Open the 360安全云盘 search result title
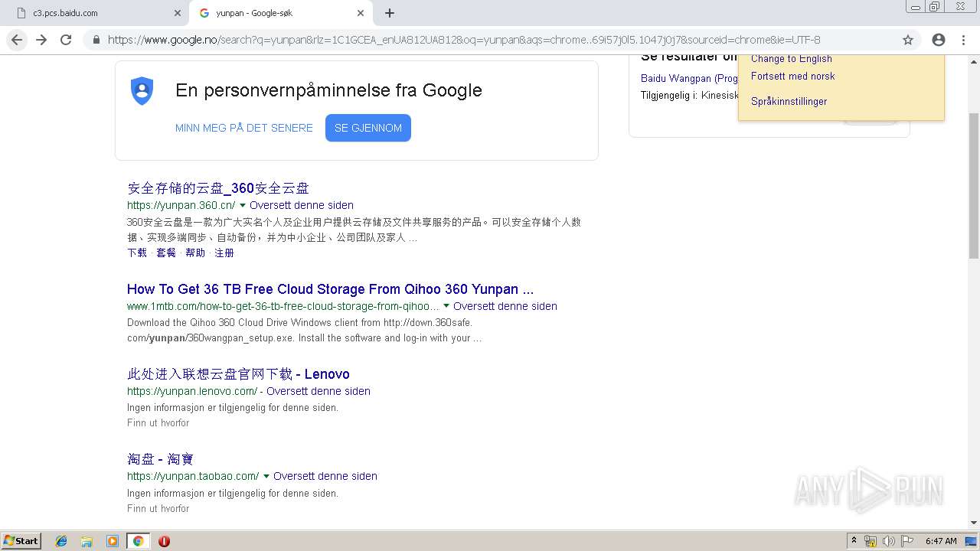 [x=218, y=188]
